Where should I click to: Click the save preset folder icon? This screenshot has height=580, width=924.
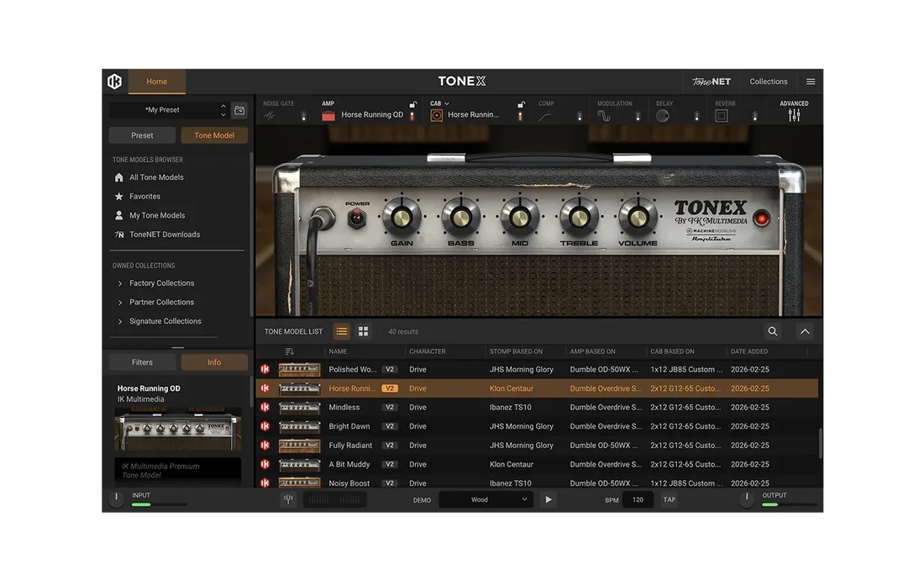pyautogui.click(x=239, y=110)
